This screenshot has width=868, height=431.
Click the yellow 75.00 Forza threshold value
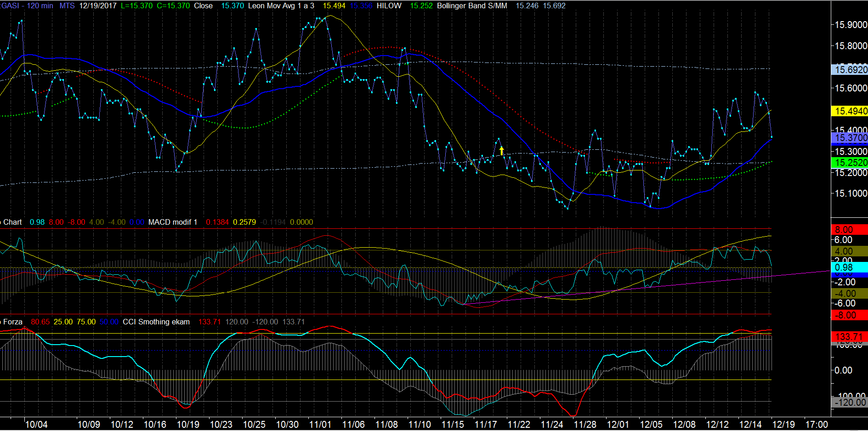tap(86, 322)
